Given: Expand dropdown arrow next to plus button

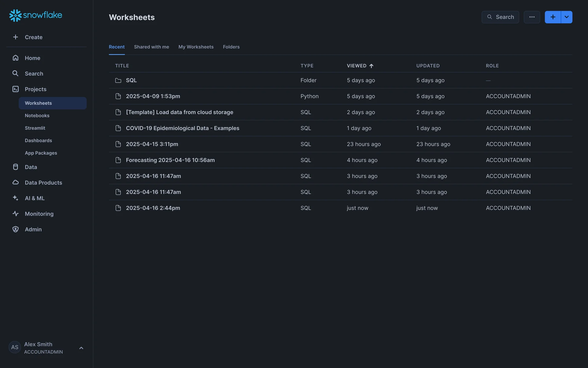Looking at the screenshot, I should point(567,17).
